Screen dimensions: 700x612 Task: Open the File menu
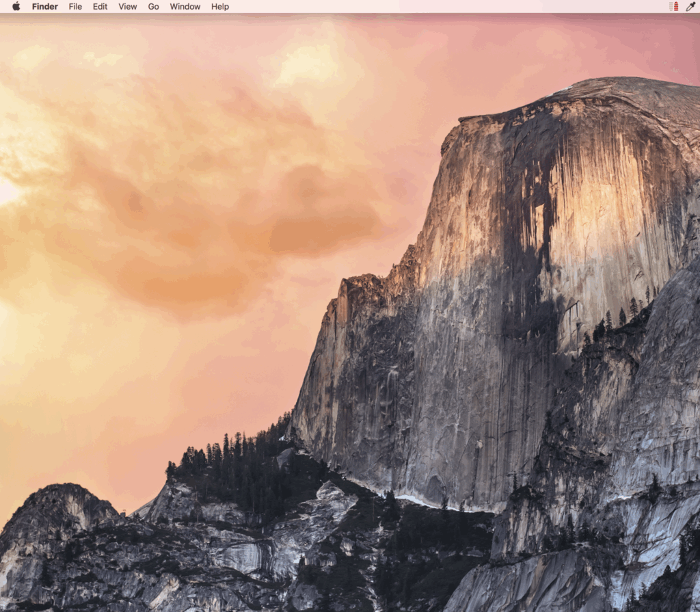tap(75, 7)
